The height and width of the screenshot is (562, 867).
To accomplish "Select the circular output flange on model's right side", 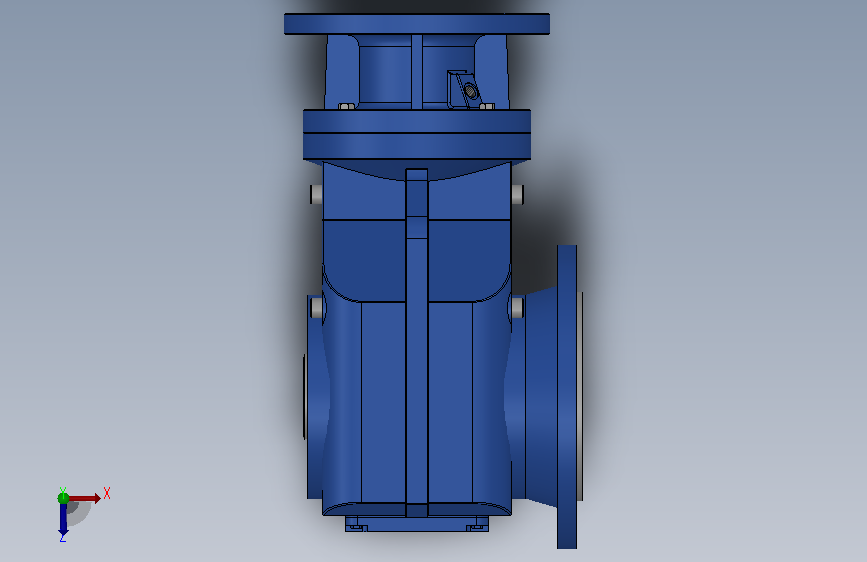I will pos(567,397).
